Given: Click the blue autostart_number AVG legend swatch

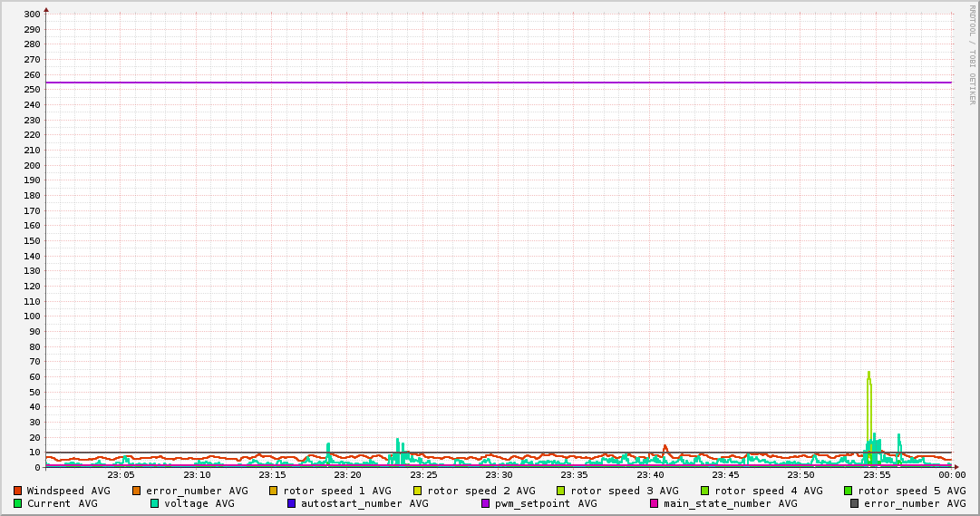Looking at the screenshot, I should coord(291,503).
